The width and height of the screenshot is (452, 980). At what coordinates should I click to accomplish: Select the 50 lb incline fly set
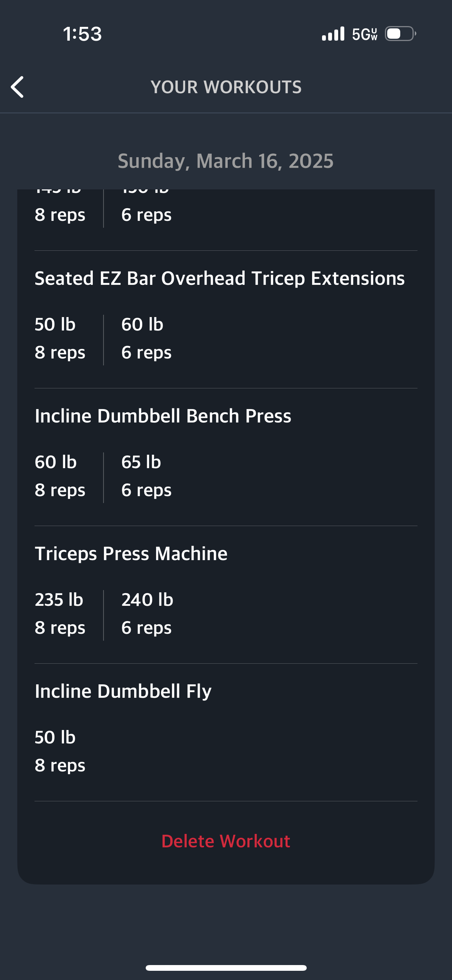(x=60, y=751)
